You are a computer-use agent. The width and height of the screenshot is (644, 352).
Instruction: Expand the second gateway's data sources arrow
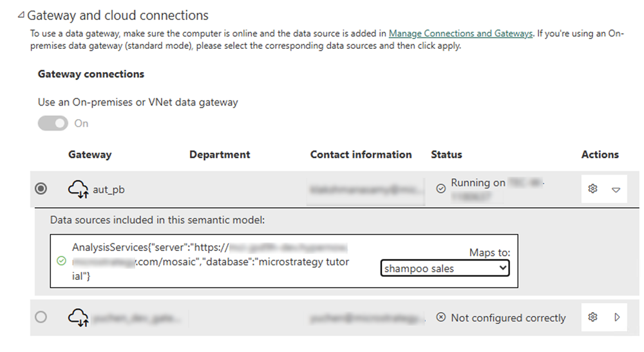tap(616, 317)
